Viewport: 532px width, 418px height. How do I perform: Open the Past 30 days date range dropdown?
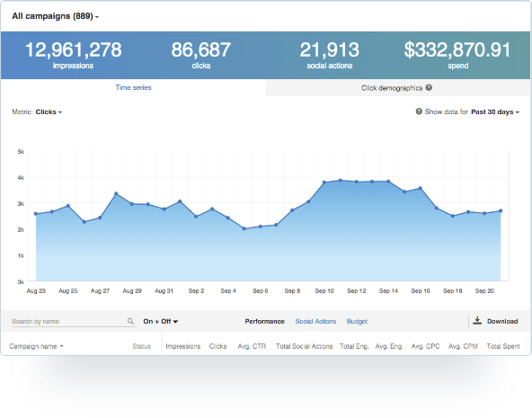pos(495,111)
